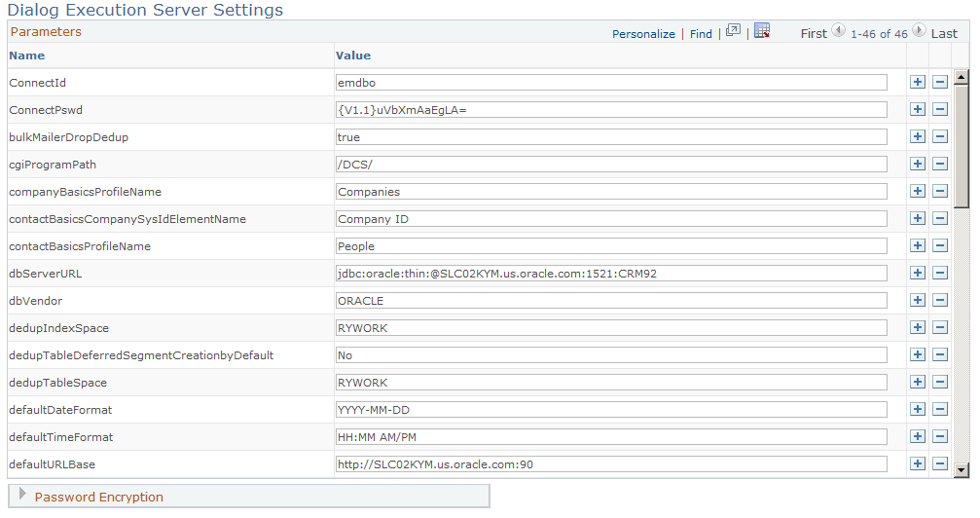Delete the companyBasicsProfileName row

[940, 191]
